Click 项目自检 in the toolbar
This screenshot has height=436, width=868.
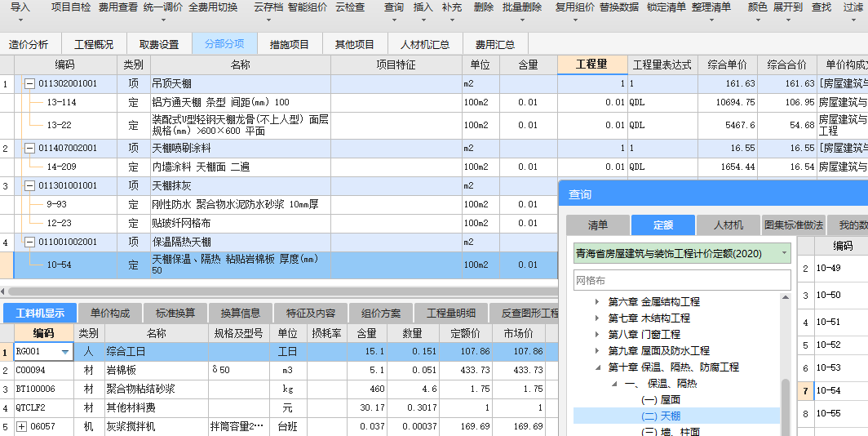[72, 7]
